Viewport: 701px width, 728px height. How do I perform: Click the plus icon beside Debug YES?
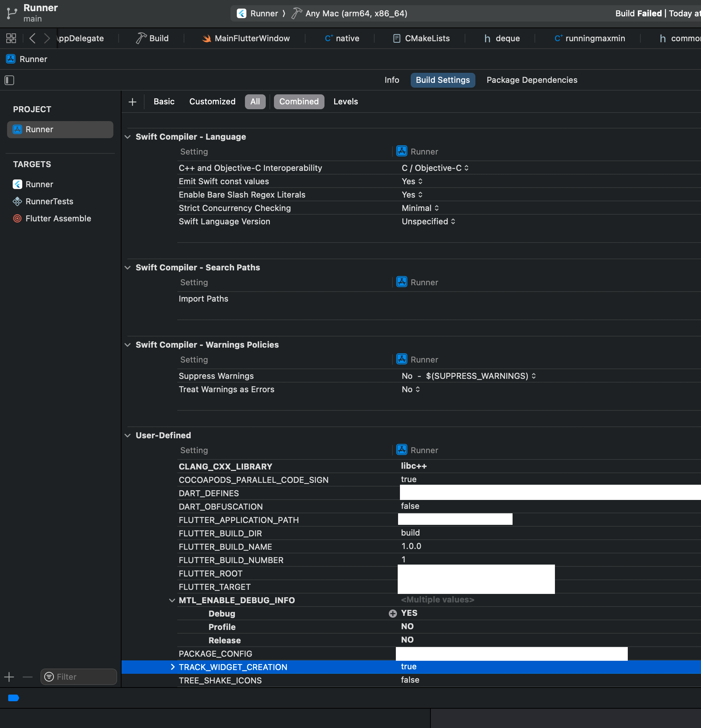click(x=393, y=614)
